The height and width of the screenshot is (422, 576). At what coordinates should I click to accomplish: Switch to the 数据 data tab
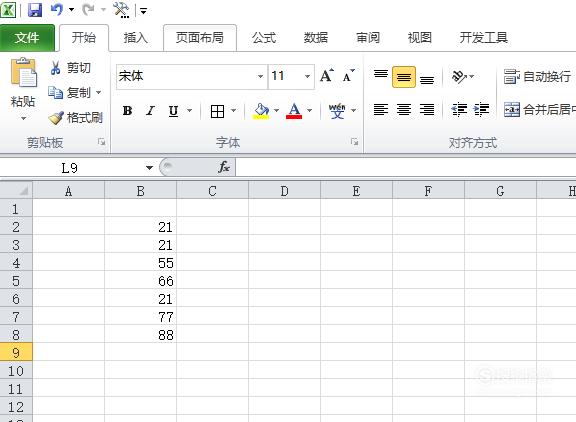point(316,37)
